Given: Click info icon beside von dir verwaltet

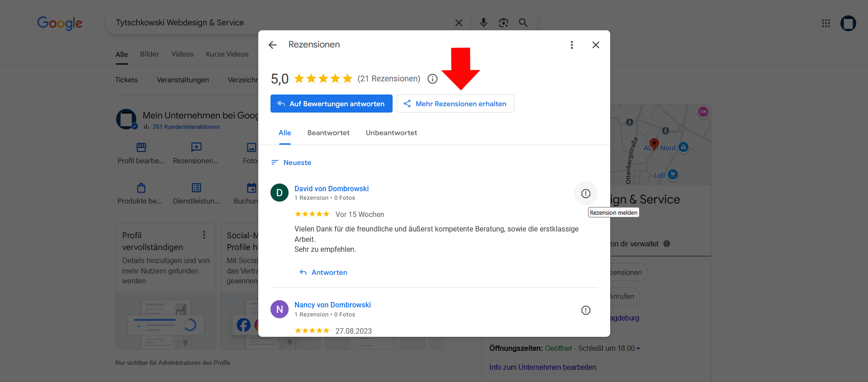Looking at the screenshot, I should point(666,244).
